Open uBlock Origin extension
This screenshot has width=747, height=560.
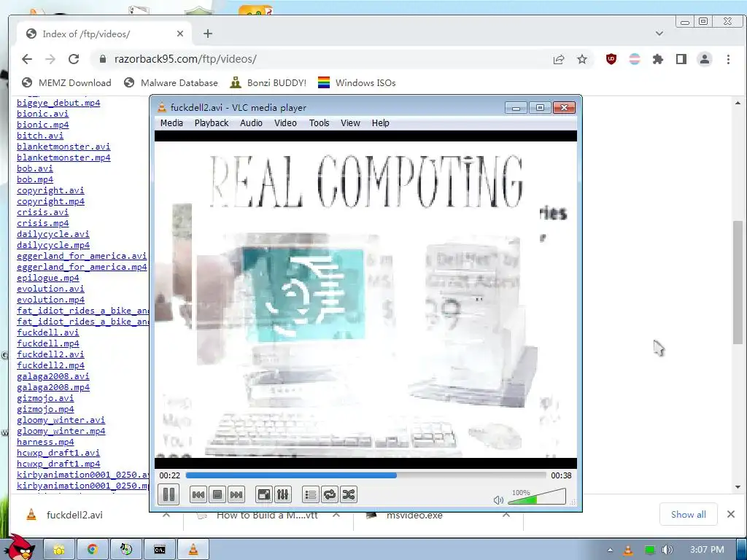(x=611, y=59)
